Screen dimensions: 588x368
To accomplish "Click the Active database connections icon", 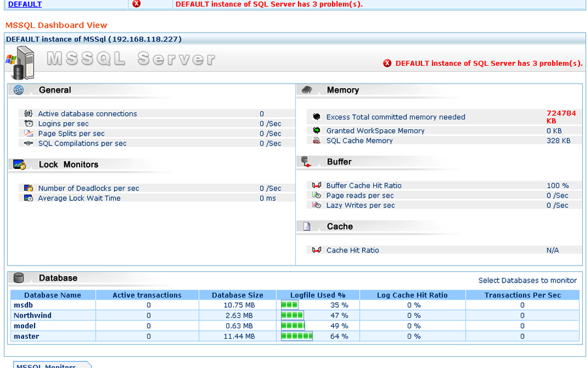I will click(x=29, y=114).
